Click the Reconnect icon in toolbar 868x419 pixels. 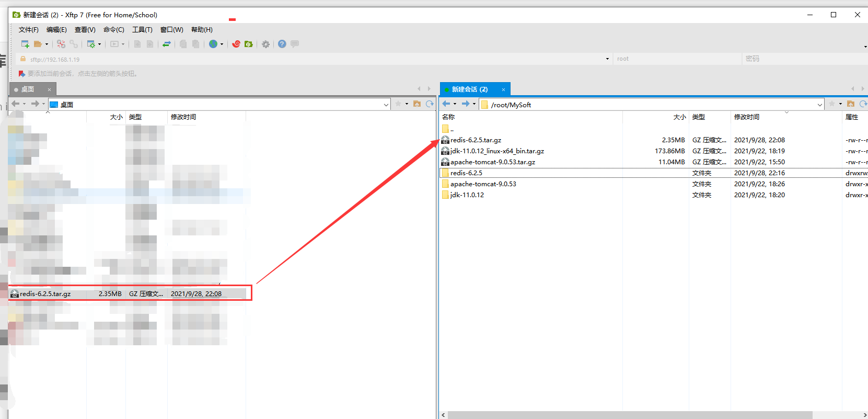[x=61, y=44]
